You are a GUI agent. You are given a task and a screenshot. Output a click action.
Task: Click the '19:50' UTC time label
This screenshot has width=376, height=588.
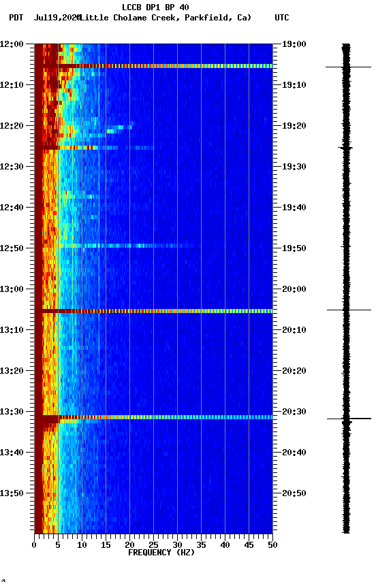pyautogui.click(x=294, y=248)
